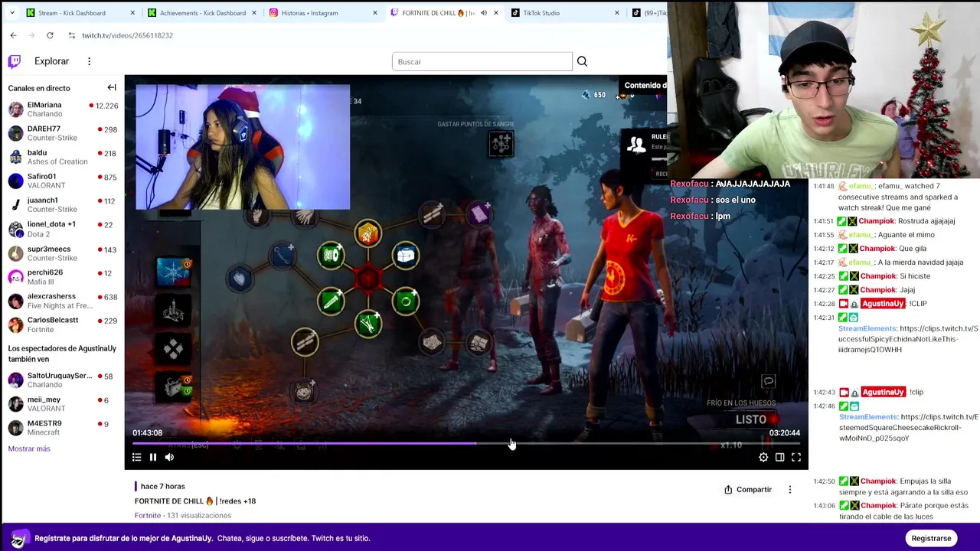
Task: Click lionel_dota's channel avatar
Action: [15, 229]
